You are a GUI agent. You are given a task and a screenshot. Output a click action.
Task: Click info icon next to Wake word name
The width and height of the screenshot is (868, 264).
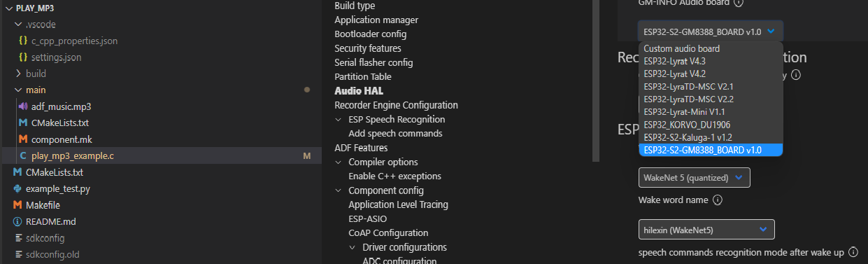coord(717,200)
